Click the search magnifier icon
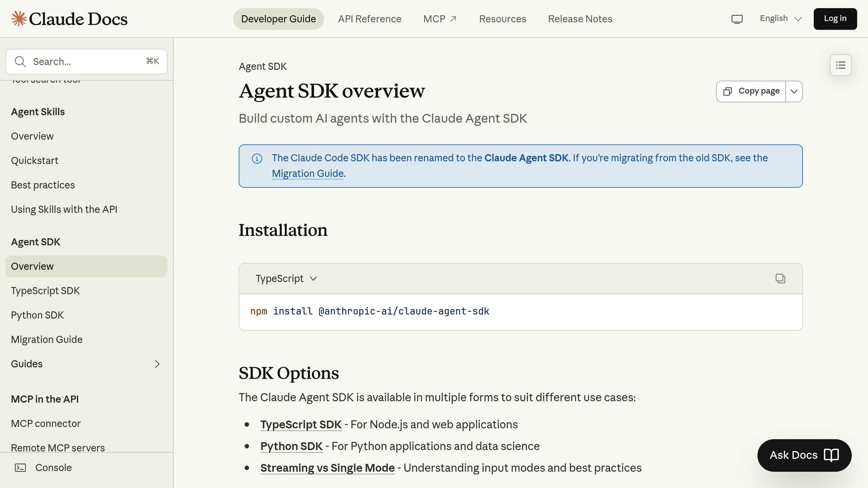The image size is (868, 488). [20, 62]
